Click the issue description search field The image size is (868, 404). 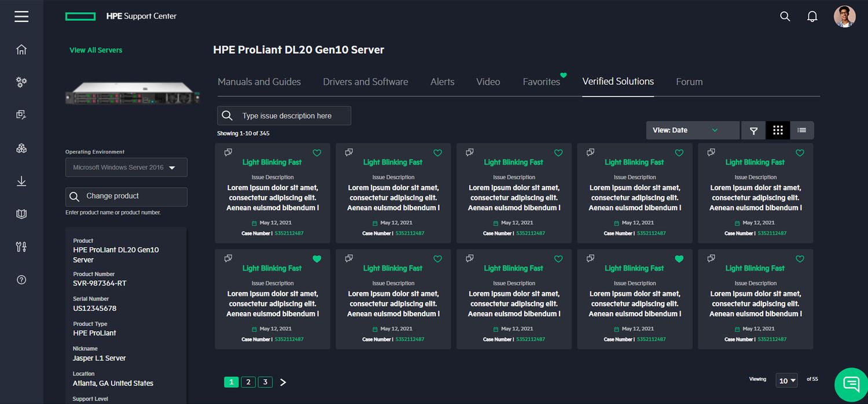(284, 116)
